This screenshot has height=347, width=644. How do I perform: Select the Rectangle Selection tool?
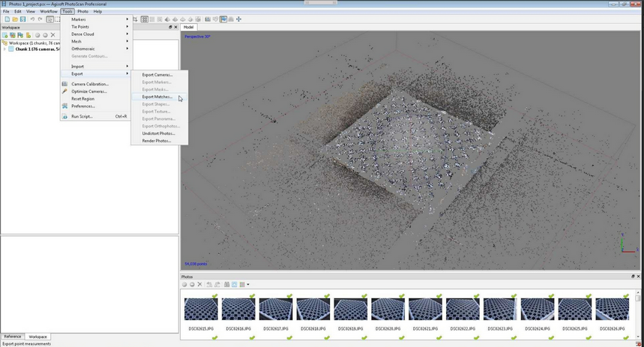58,19
